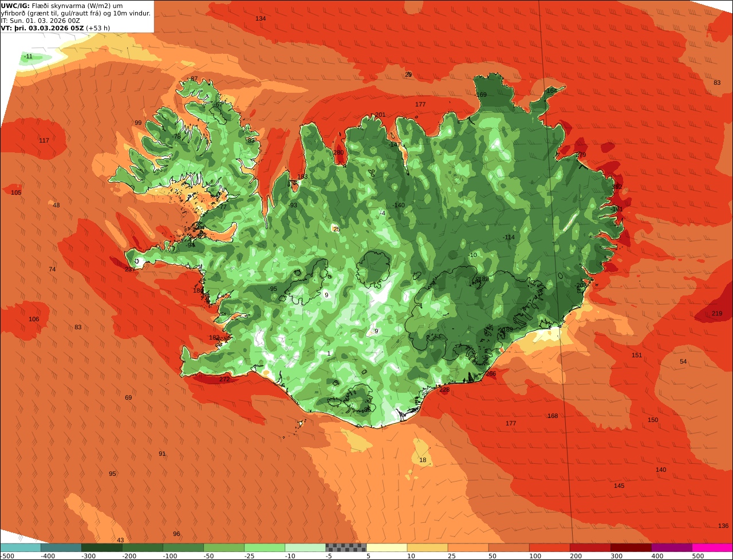
Task: Click the '-300' label in the legend
Action: click(x=88, y=556)
